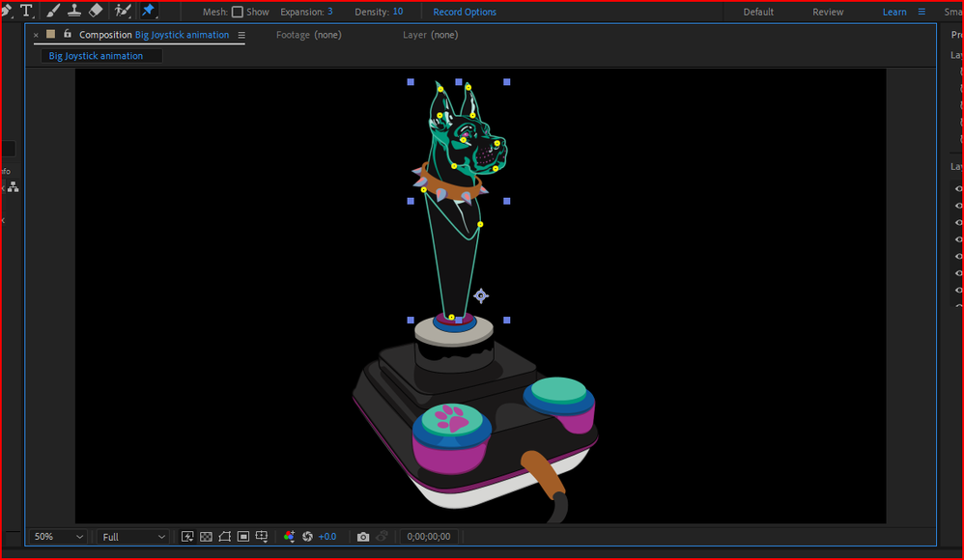Open the Full resolution dropdown
The height and width of the screenshot is (560, 964).
pos(133,537)
